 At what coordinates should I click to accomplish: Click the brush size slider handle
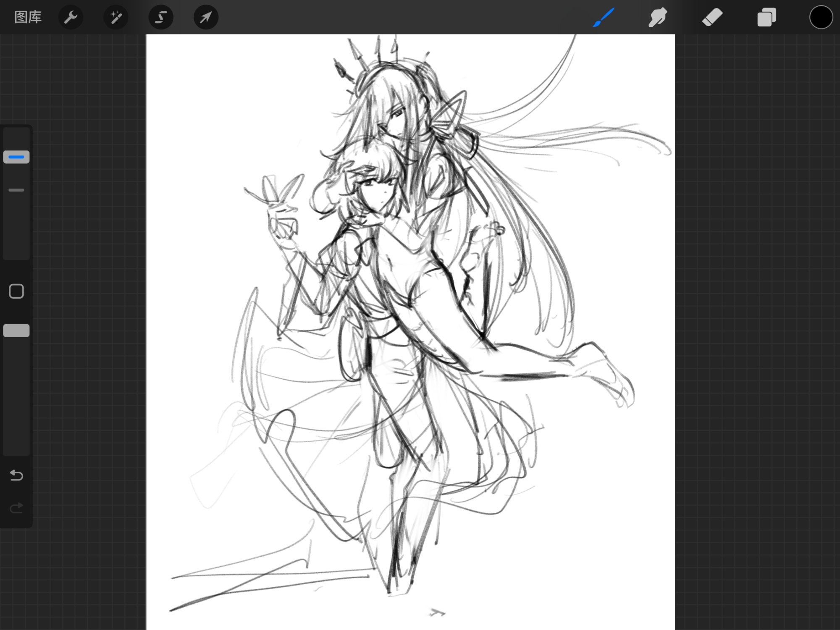tap(16, 157)
